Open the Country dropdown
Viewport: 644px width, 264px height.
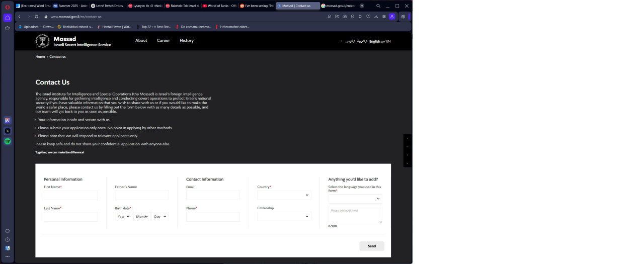pyautogui.click(x=284, y=195)
